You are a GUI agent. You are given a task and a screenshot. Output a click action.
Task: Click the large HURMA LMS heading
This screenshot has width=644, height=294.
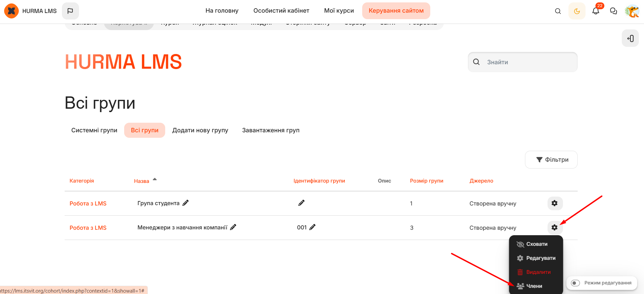[x=123, y=62]
